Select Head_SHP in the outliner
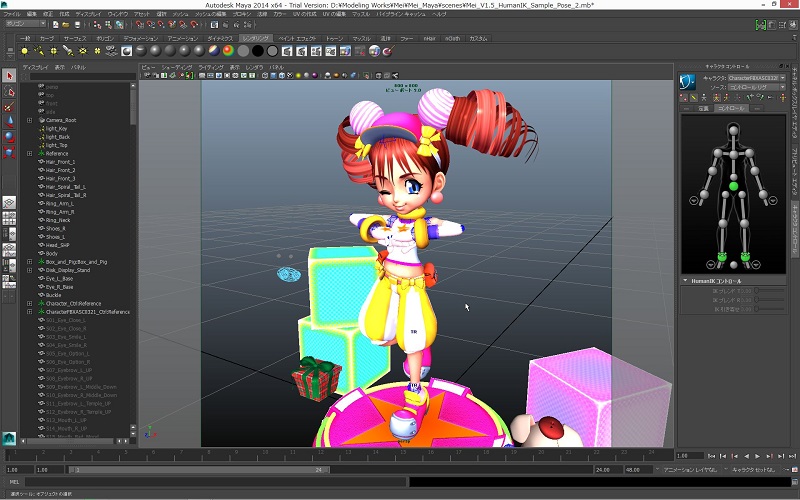Image resolution: width=800 pixels, height=500 pixels. 57,245
